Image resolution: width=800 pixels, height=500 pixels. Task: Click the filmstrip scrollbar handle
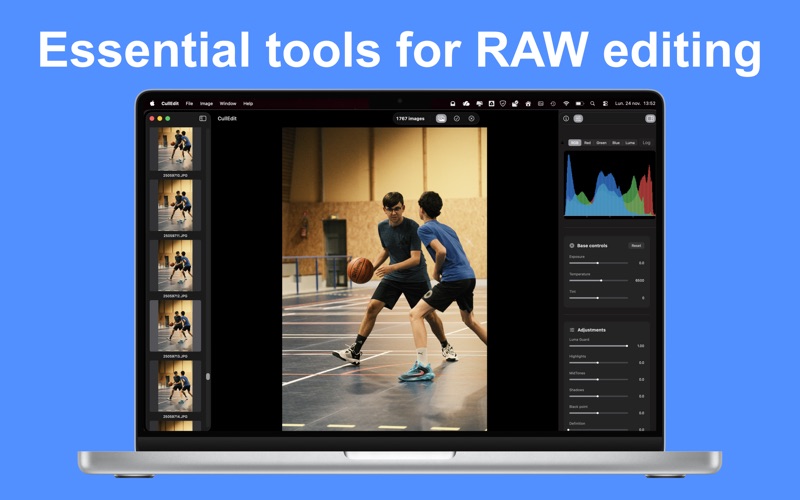(208, 377)
